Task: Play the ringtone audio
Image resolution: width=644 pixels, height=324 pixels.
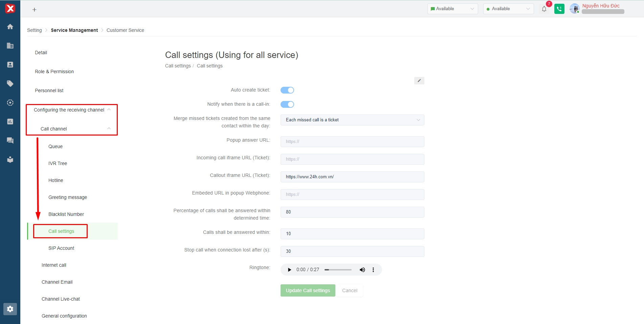Action: tap(289, 270)
